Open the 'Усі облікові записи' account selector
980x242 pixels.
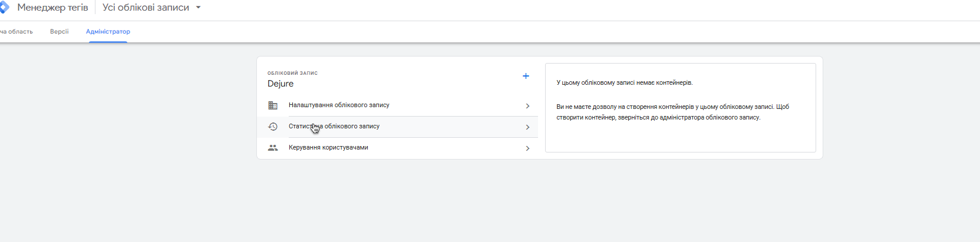(x=146, y=8)
